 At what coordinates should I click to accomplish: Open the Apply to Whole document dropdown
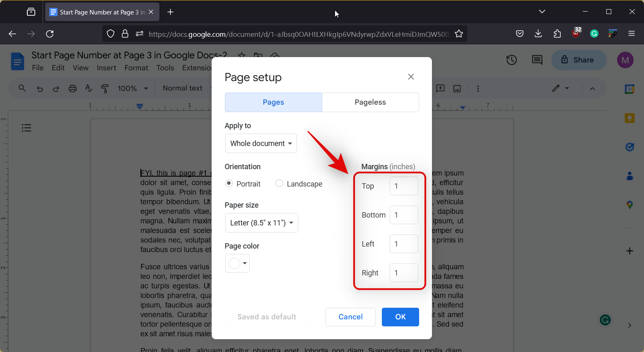[x=261, y=144]
